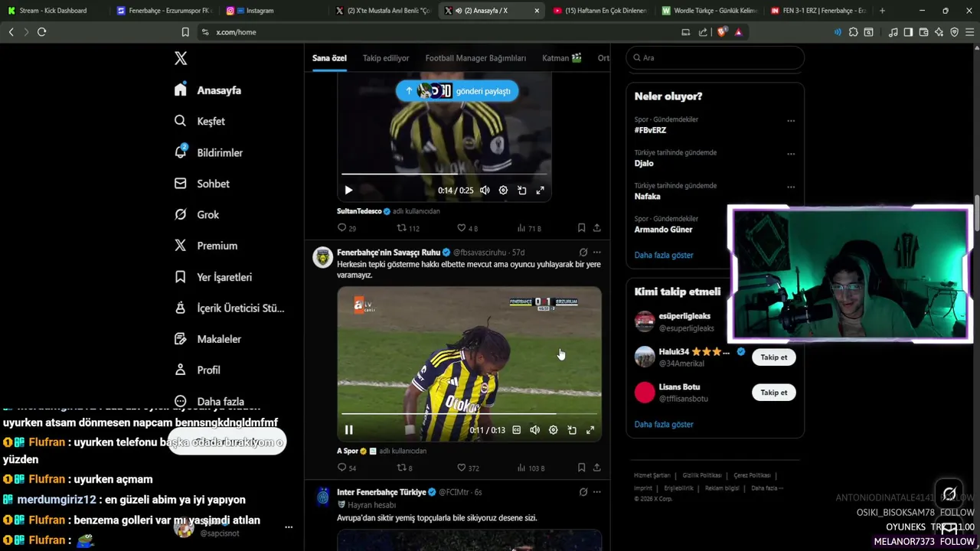Image resolution: width=980 pixels, height=551 pixels.
Task: Play the SultanTedesco video
Action: 348,191
